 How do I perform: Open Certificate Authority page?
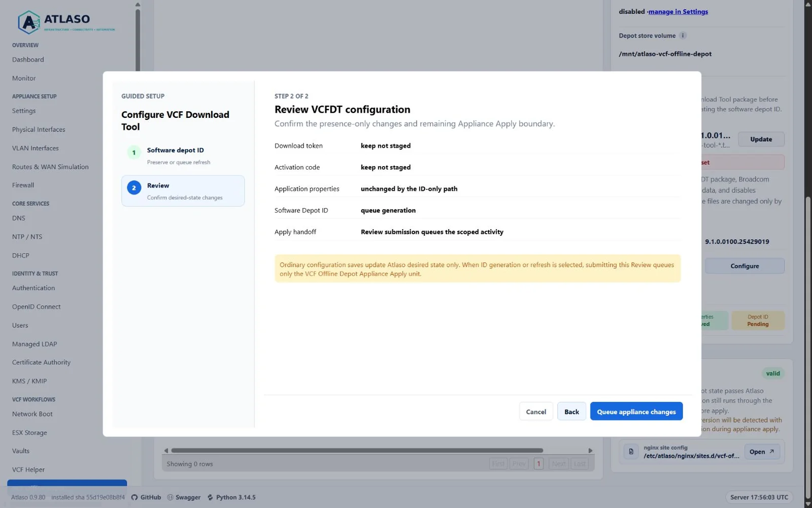point(42,362)
